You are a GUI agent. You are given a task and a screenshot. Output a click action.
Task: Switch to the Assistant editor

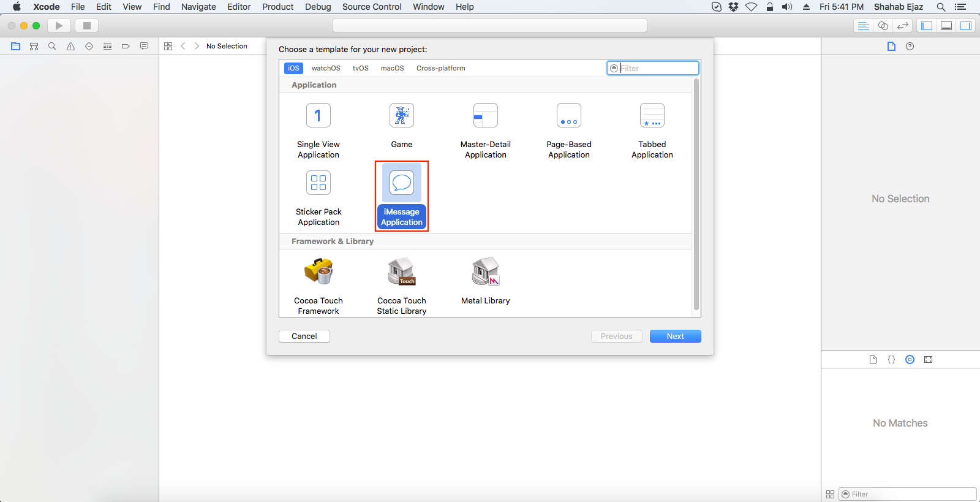883,26
